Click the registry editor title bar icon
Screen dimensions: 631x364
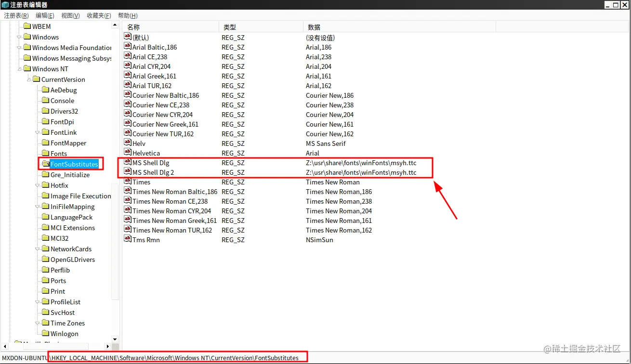click(x=5, y=5)
